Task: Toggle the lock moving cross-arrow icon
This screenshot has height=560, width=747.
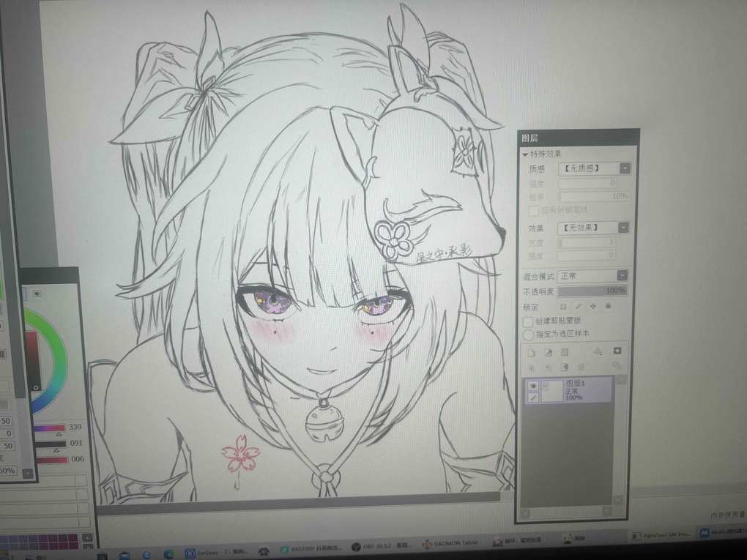Action: click(x=593, y=306)
